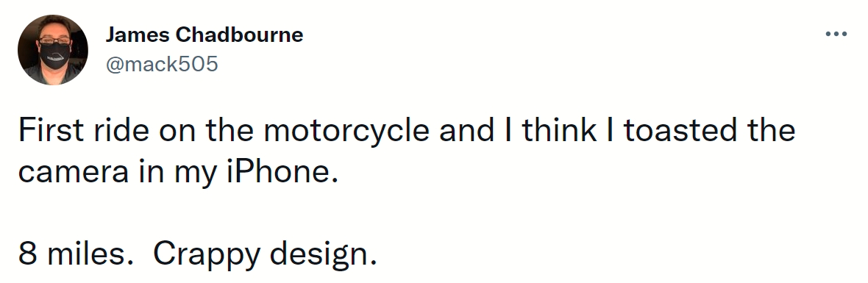Click the word 'toasted' in the tweet

click(680, 130)
